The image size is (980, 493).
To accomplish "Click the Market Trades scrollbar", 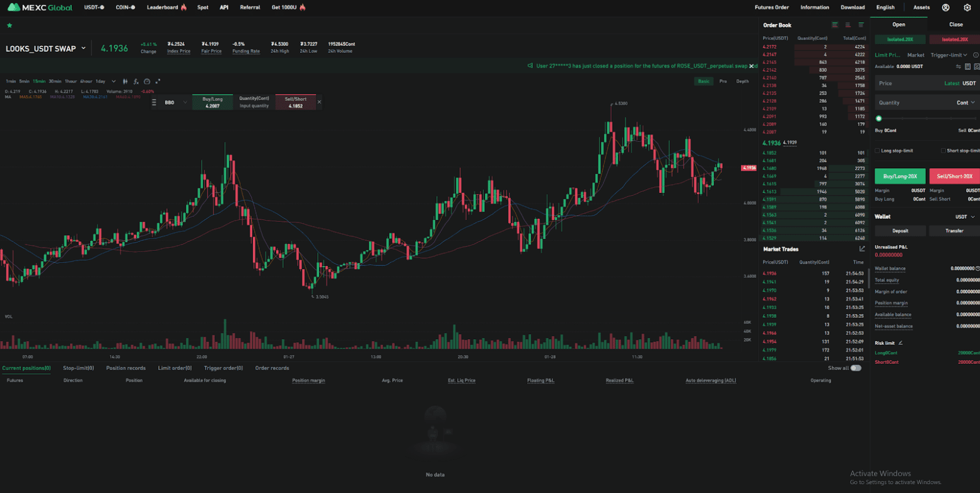I will pyautogui.click(x=869, y=278).
